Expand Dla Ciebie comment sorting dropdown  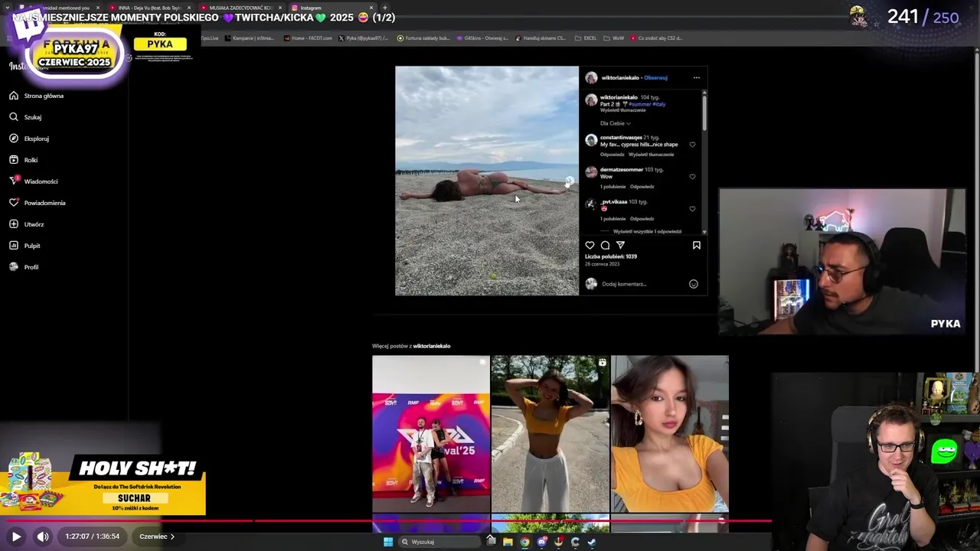[x=616, y=123]
